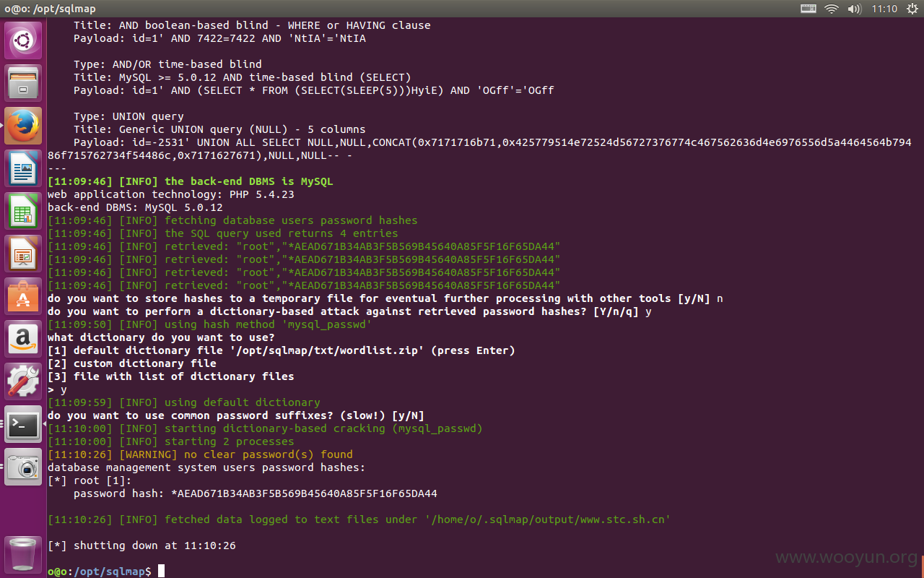Click "fetching database users password hashes" line
This screenshot has width=924, height=578.
pos(232,220)
